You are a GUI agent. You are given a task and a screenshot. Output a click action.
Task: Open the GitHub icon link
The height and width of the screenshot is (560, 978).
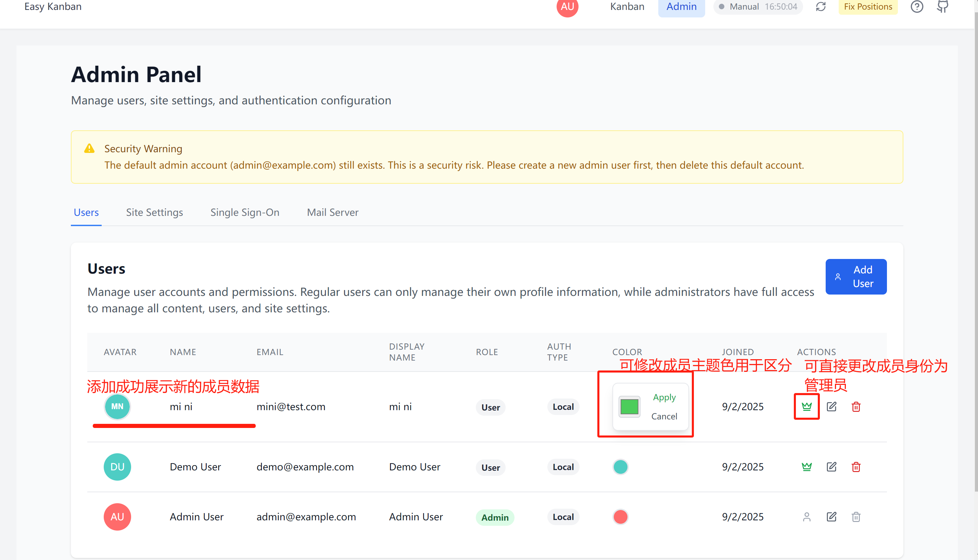pos(943,6)
